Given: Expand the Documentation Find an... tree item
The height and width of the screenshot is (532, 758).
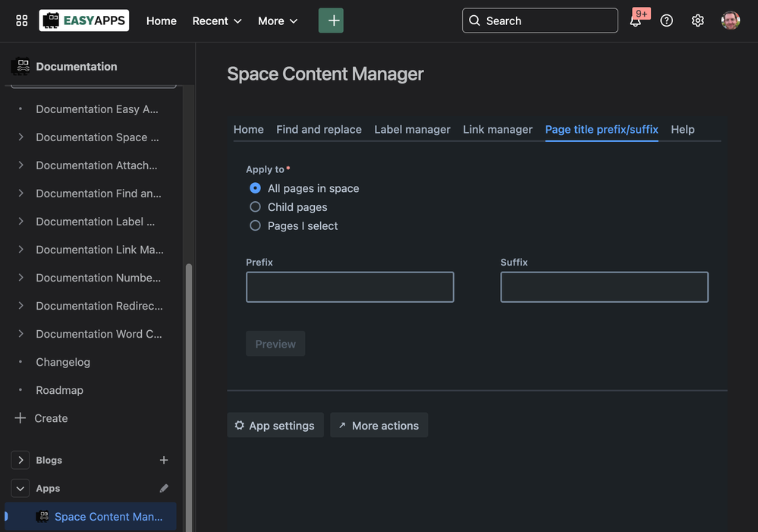Looking at the screenshot, I should tap(20, 193).
